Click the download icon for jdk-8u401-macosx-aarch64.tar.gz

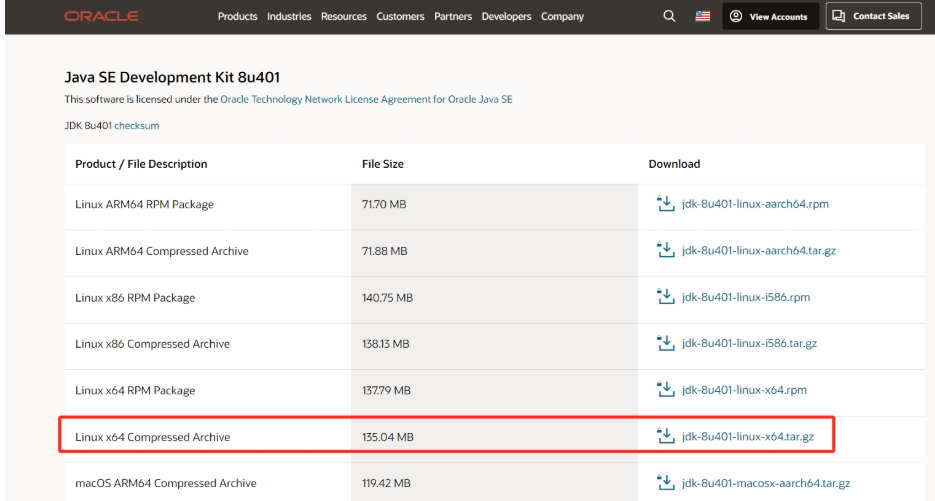click(x=665, y=483)
